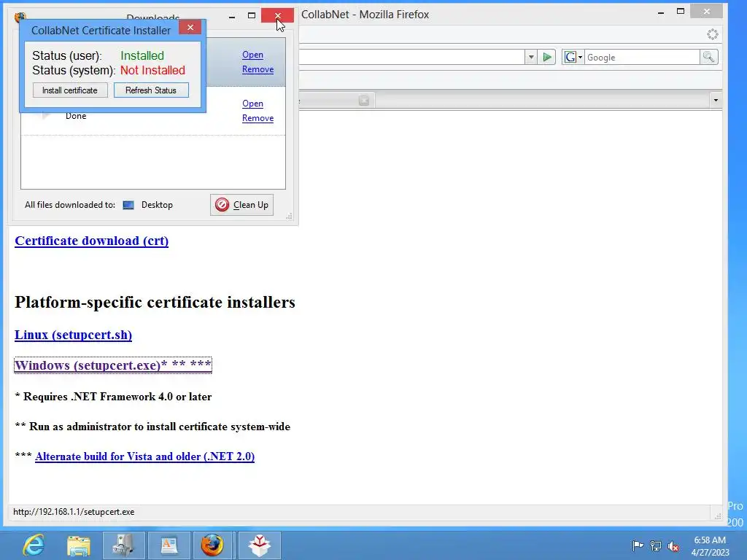Viewport: 747px width, 560px height.
Task: Click the Install certificate button
Action: 70,90
